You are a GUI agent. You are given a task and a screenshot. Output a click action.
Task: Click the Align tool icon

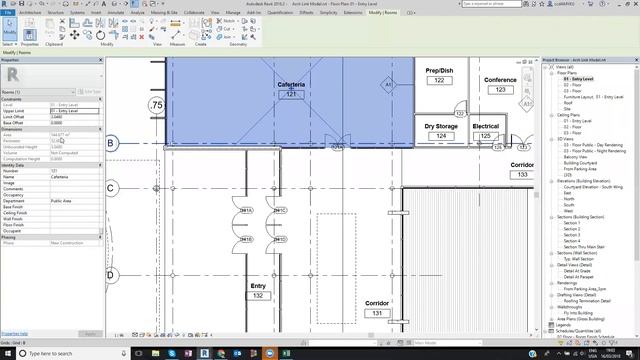click(x=74, y=23)
